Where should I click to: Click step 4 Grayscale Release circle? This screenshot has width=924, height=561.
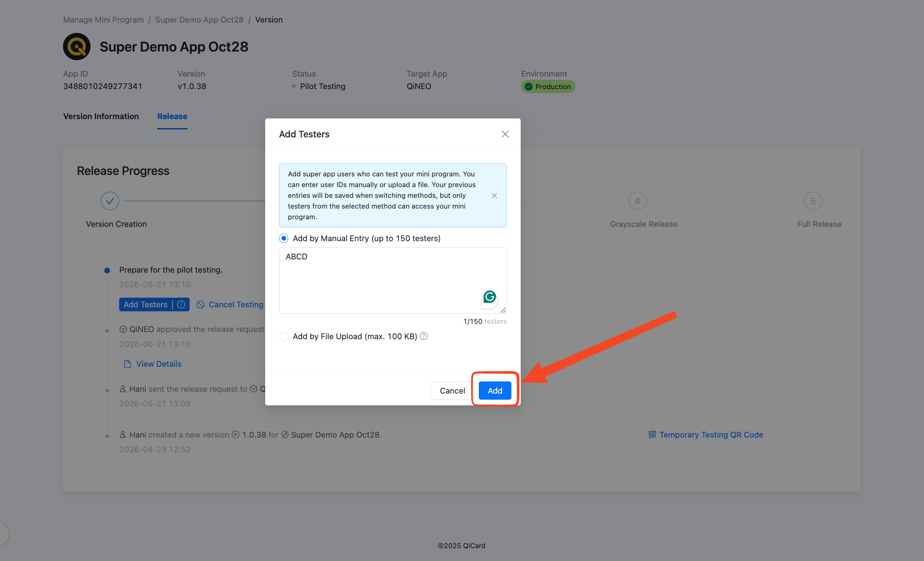click(x=637, y=201)
